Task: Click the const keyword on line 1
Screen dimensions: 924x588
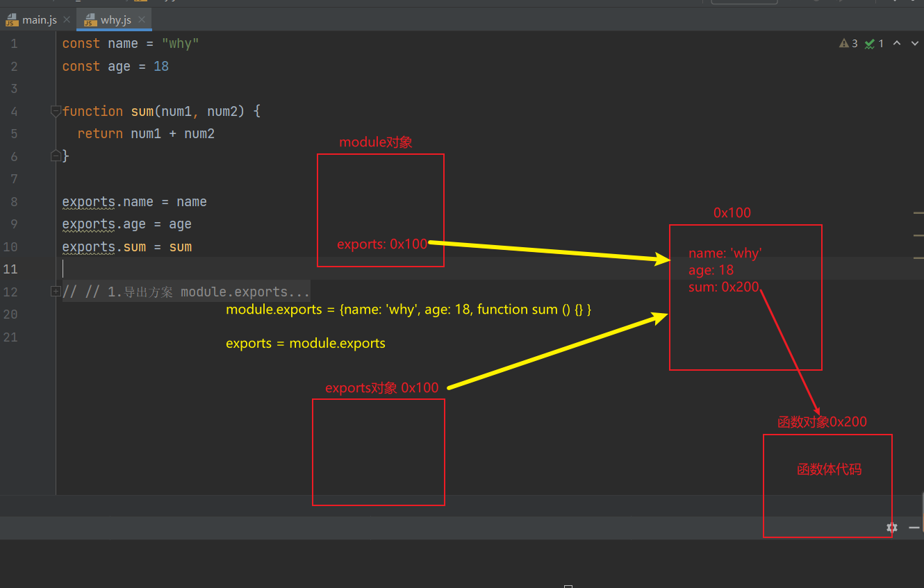Action: coord(81,44)
